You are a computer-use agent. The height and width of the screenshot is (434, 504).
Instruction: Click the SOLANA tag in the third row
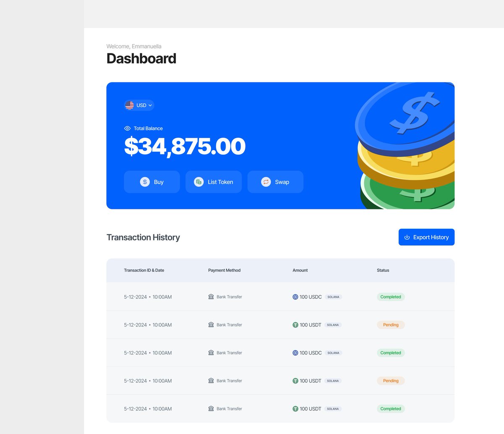(333, 353)
